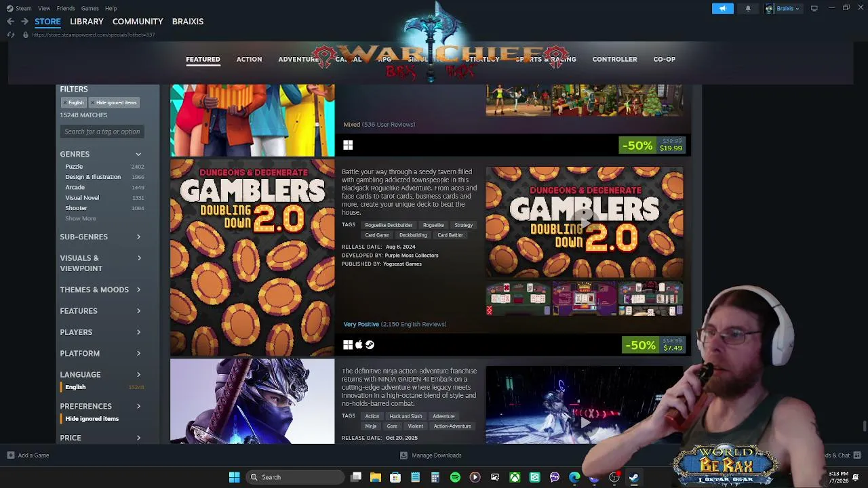Open Microsoft Edge from the taskbar
The image size is (868, 488).
tap(574, 477)
